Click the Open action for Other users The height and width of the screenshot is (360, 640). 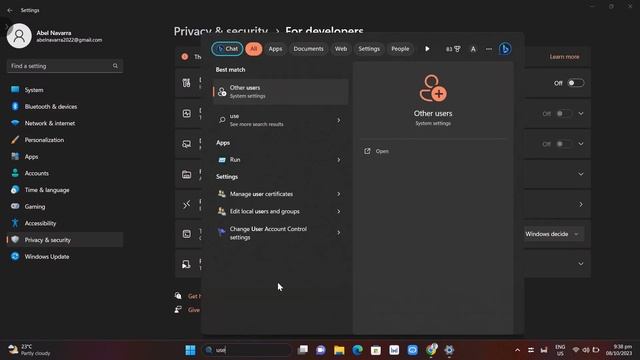(376, 151)
